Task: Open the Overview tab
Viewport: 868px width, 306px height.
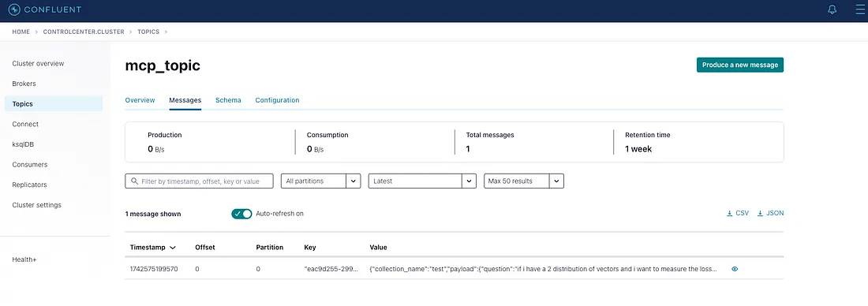Action: coord(140,100)
